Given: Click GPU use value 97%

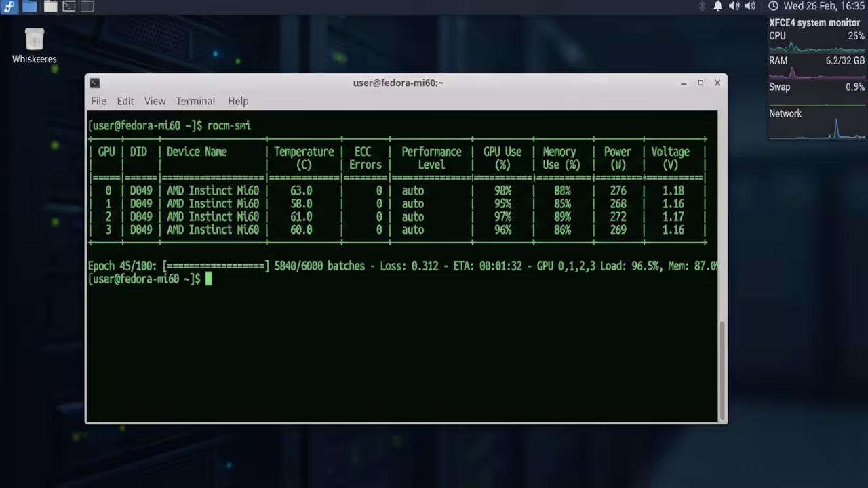Looking at the screenshot, I should tap(502, 217).
